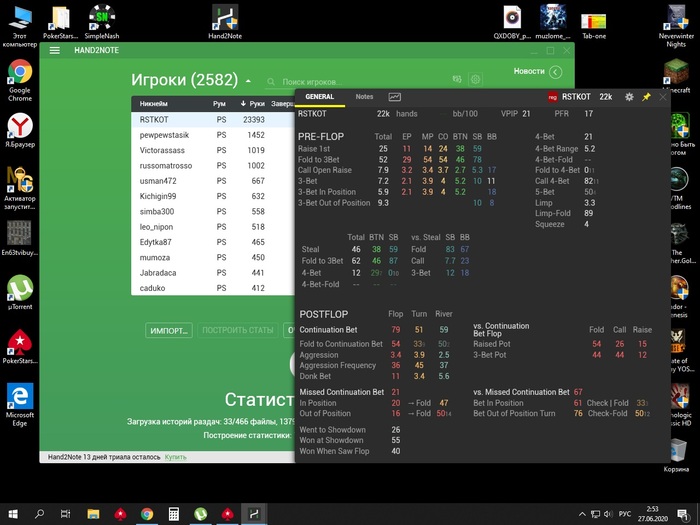Click the ИМПОРТ... button

(x=169, y=331)
